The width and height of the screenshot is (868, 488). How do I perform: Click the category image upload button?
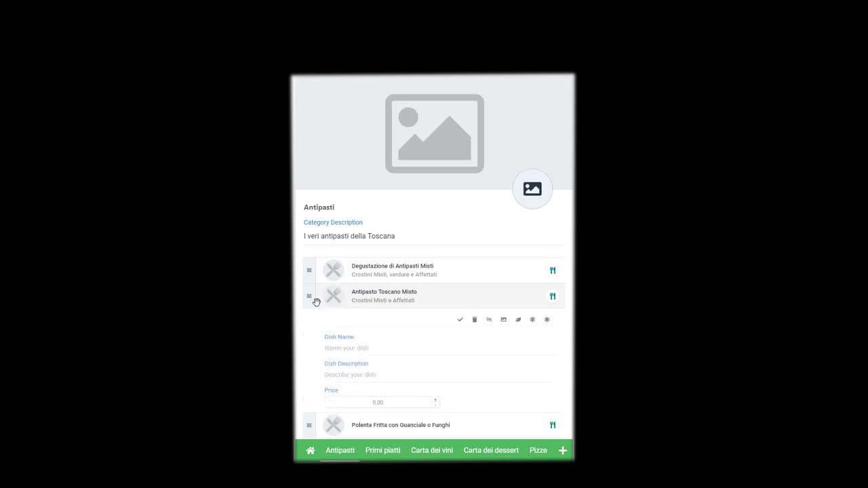[x=532, y=189]
